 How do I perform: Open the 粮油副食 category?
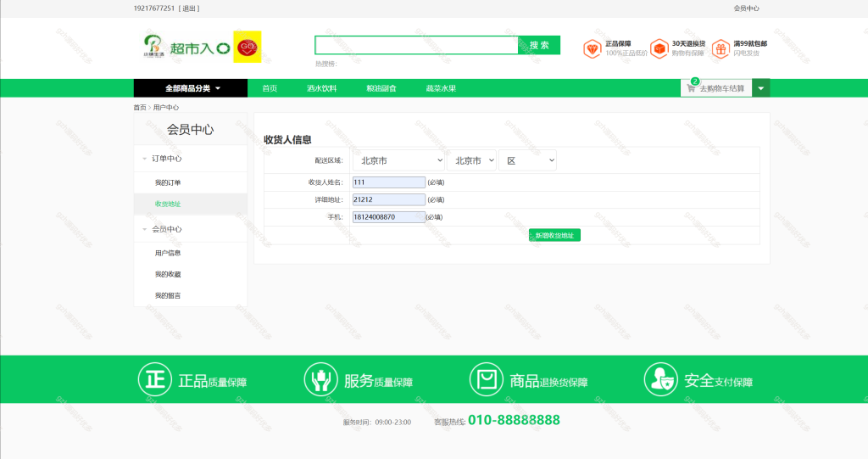point(381,88)
